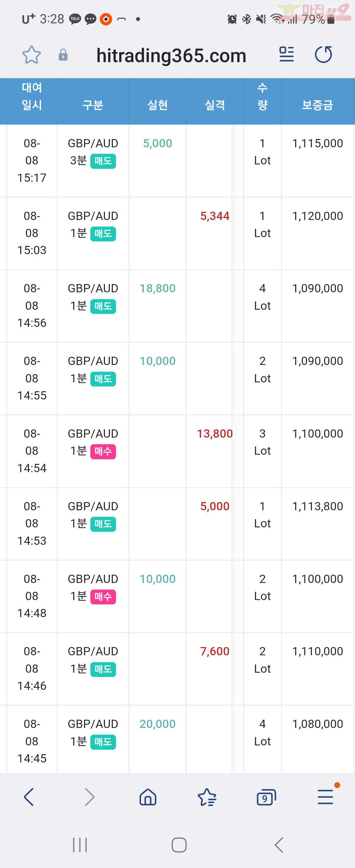Tap the 실현 column header
Image resolution: width=355 pixels, height=868 pixels.
157,105
